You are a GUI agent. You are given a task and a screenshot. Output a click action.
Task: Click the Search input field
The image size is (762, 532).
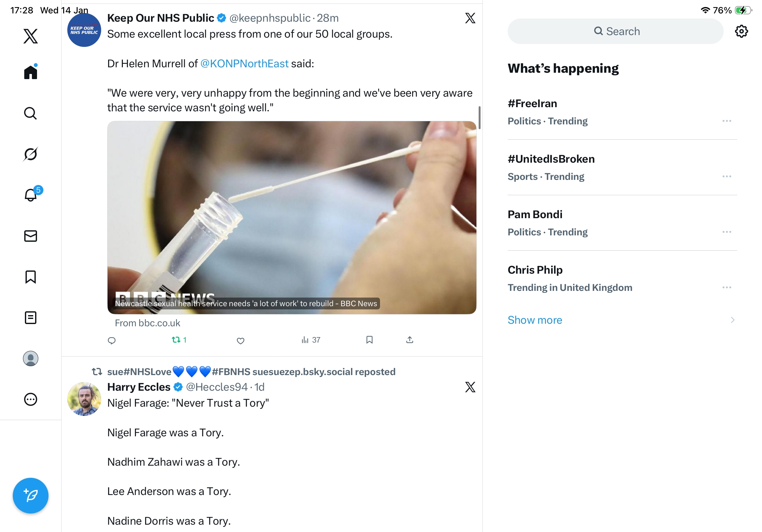pyautogui.click(x=615, y=32)
